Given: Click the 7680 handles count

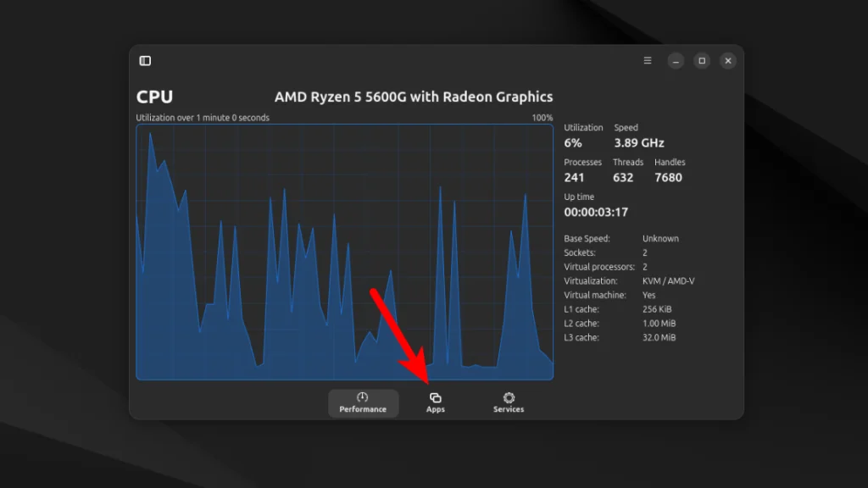Looking at the screenshot, I should (668, 178).
